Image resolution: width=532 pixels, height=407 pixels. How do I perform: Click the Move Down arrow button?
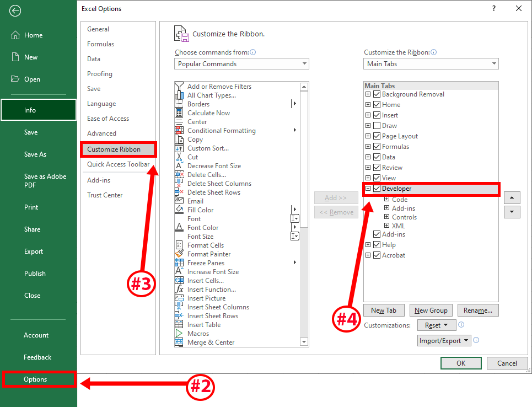(x=512, y=212)
